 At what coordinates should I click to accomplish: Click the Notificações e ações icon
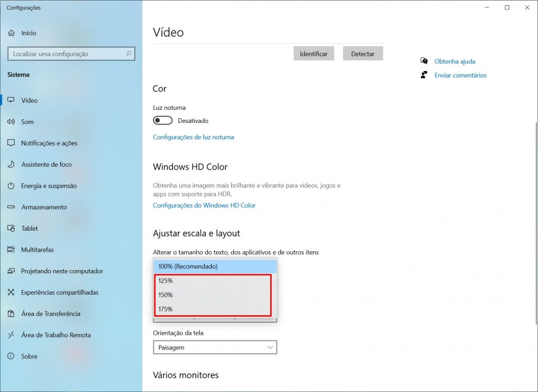click(11, 143)
